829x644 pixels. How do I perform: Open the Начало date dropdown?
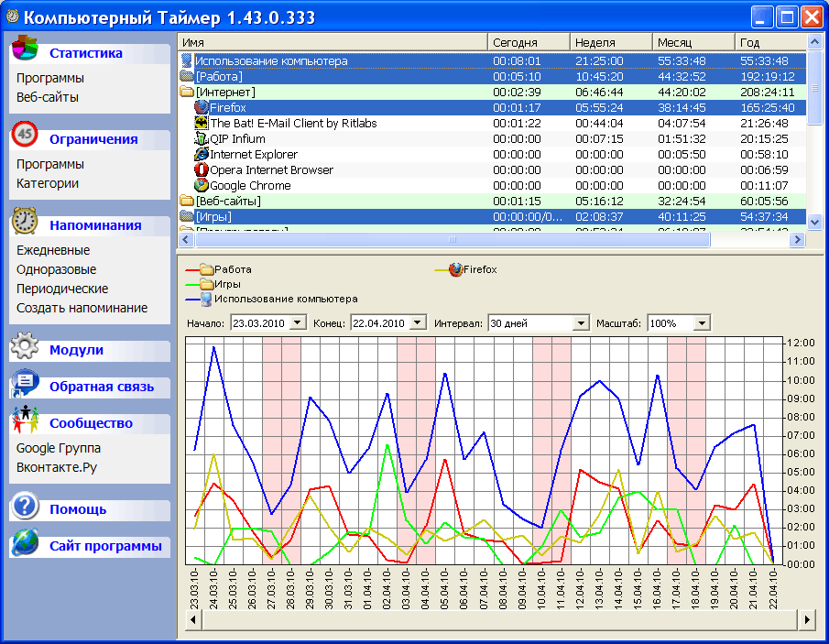300,323
